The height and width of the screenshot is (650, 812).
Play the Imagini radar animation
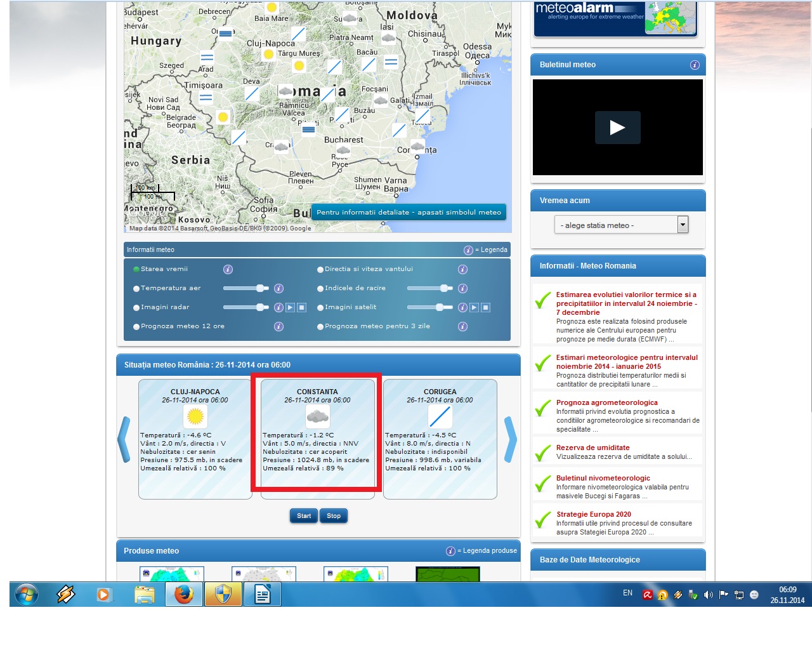pos(290,307)
